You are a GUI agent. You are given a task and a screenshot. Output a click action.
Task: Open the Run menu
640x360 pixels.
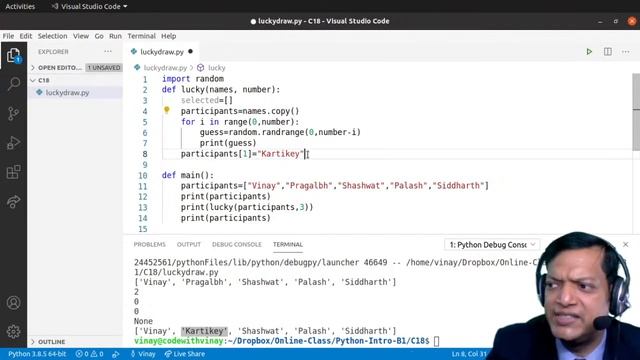tap(115, 36)
